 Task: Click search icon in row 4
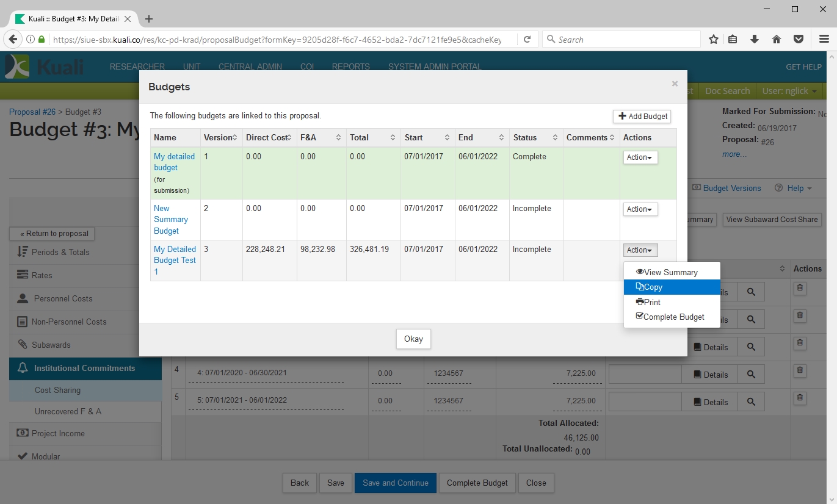751,375
